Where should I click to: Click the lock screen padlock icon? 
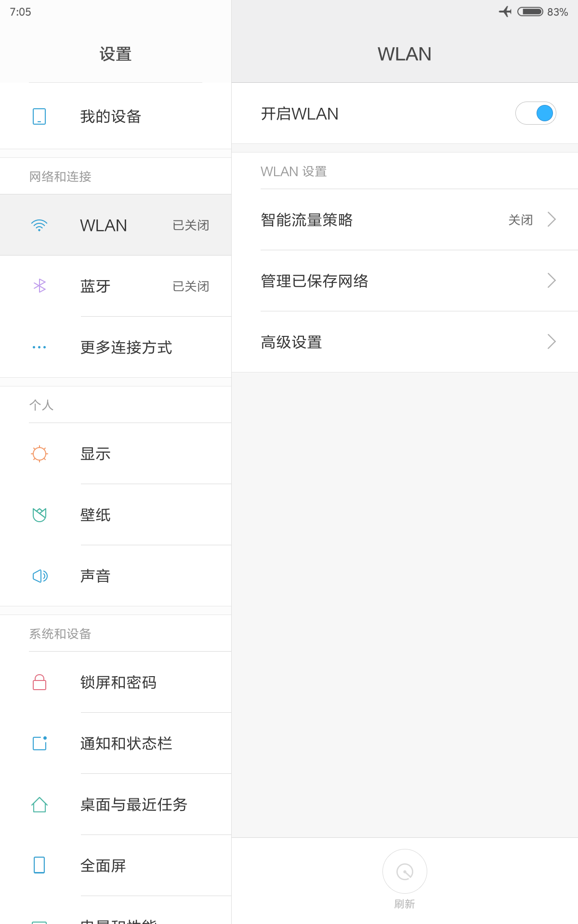tap(39, 682)
